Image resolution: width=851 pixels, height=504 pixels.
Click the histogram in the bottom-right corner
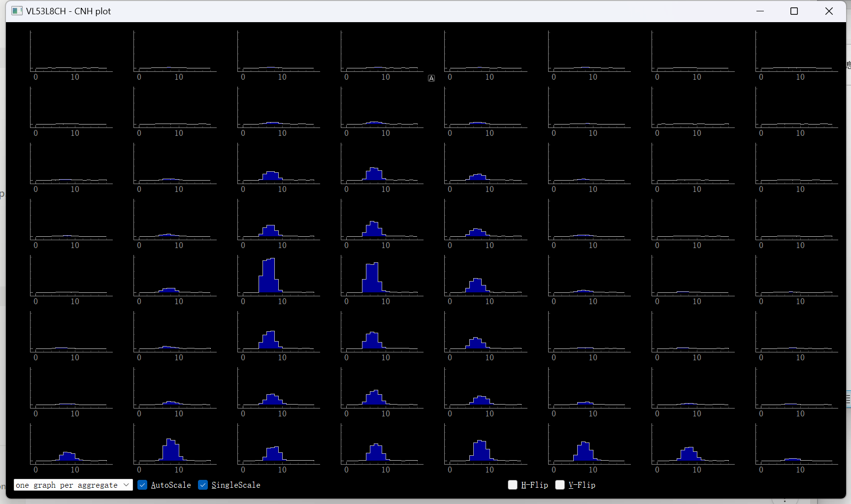tap(793, 448)
